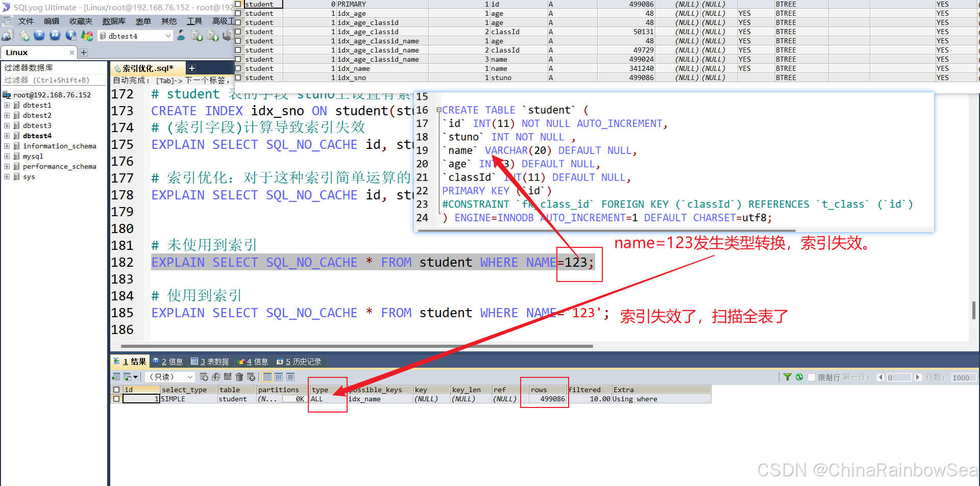The image size is (980, 486).
Task: Tick the checkbox of the idx_name index row
Action: 238,68
